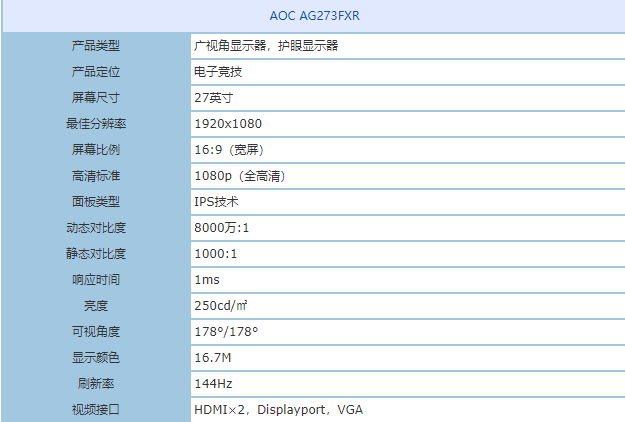Open the AOC AG273FXR product title link
Viewport: 625px width, 422px height.
[314, 16]
